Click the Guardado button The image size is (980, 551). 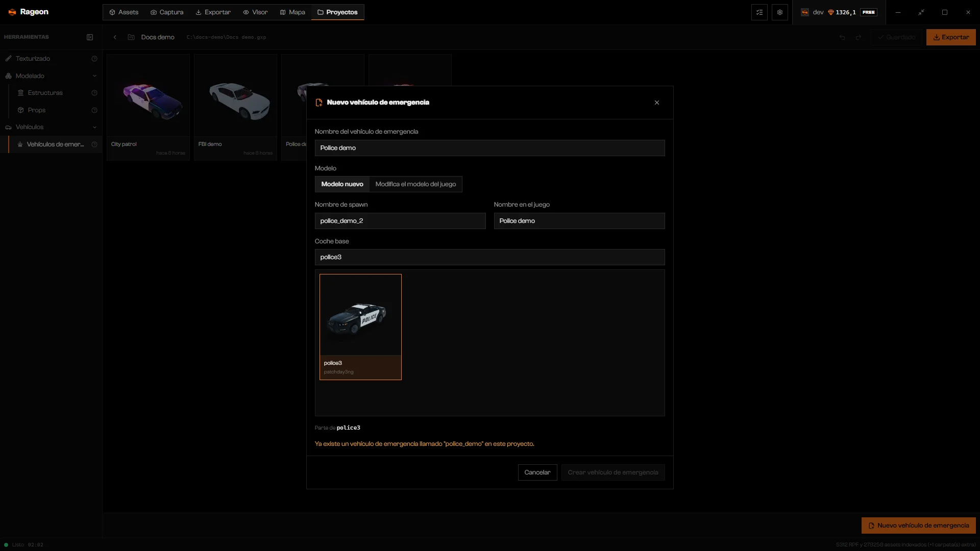tap(896, 37)
